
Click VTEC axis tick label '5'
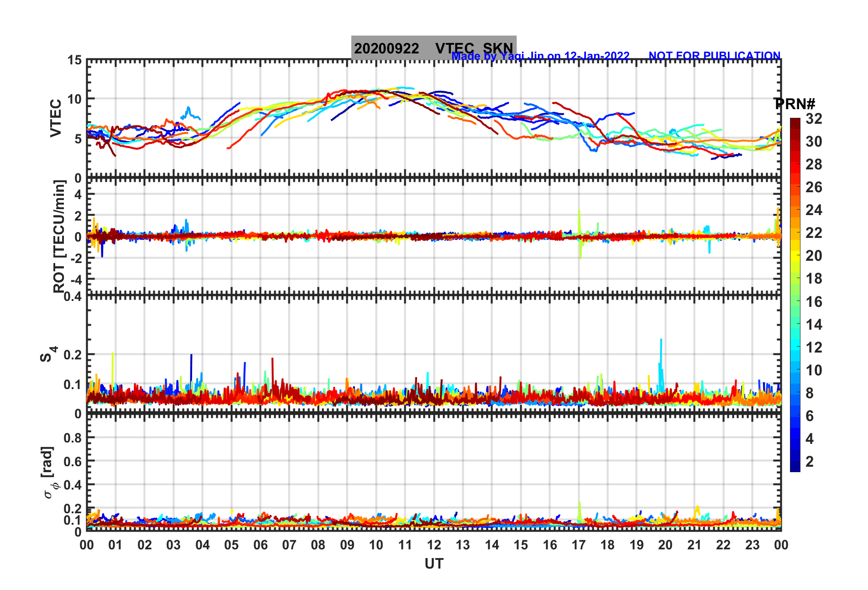coord(78,139)
